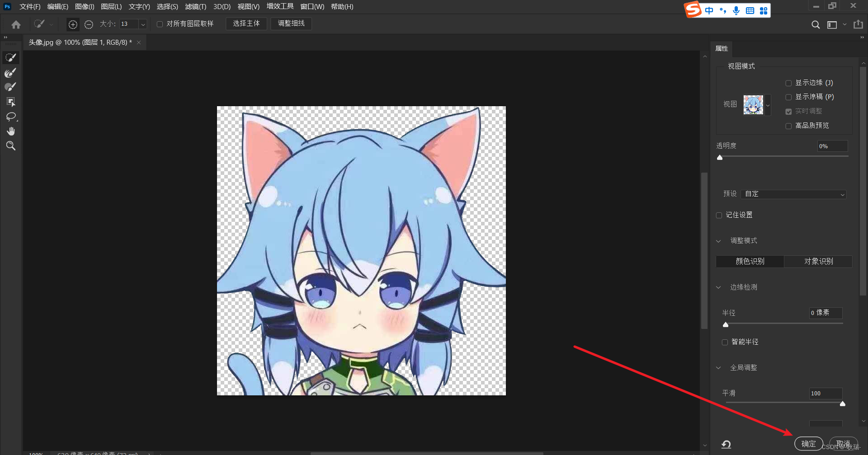Open workspace switcher dropdown arrow

844,25
